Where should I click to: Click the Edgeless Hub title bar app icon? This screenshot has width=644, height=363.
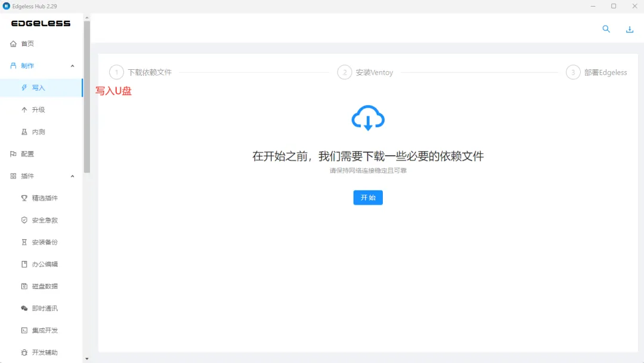(6, 6)
